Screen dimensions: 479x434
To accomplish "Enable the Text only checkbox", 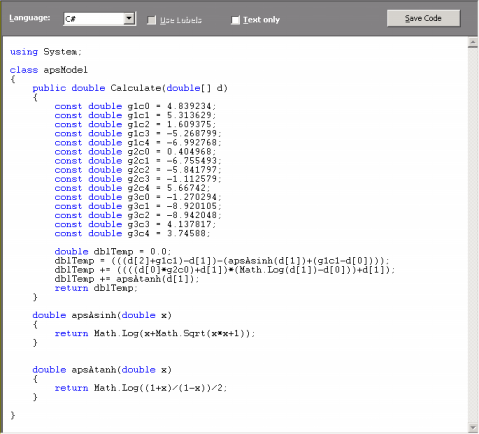I will [x=235, y=20].
